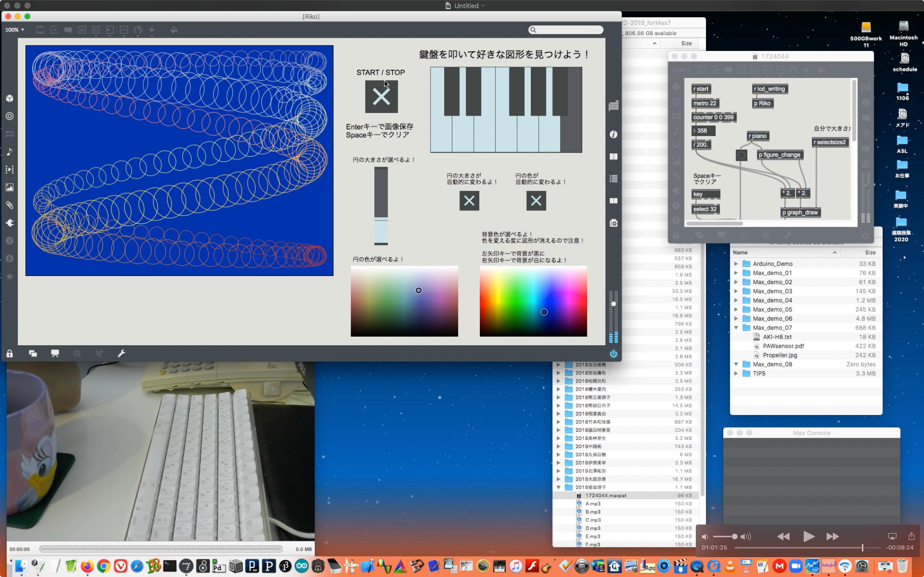The height and width of the screenshot is (577, 924).
Task: Click the paint bucket format icon in toolbar
Action: pyautogui.click(x=174, y=30)
